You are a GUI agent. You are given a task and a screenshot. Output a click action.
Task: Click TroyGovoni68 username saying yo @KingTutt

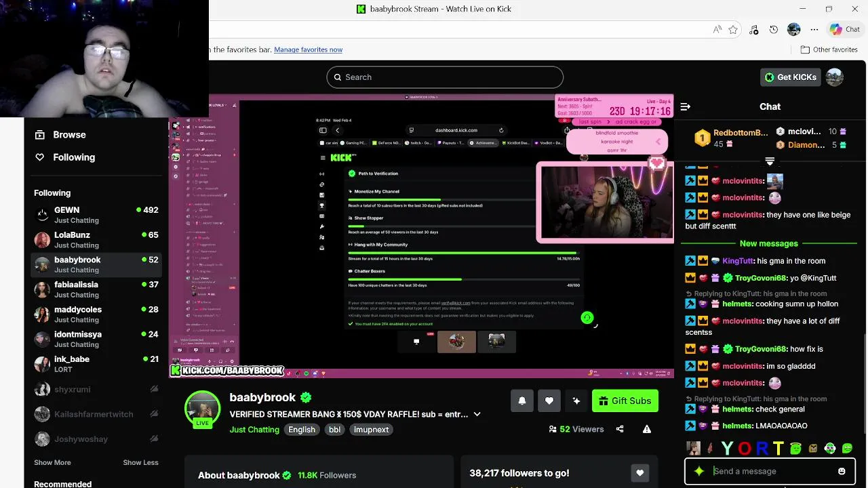click(760, 278)
